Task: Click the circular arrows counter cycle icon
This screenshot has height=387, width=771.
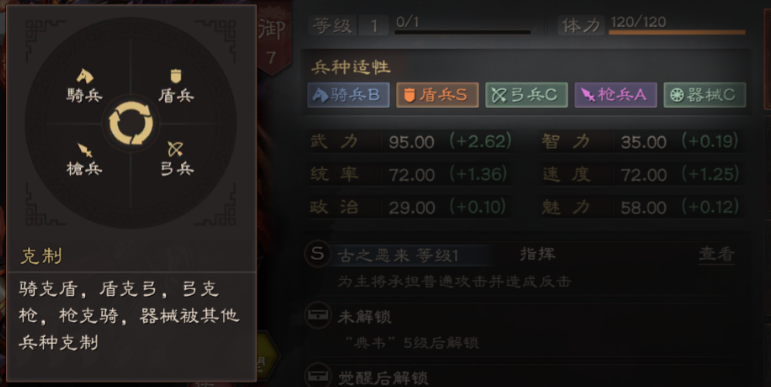Action: click(131, 123)
